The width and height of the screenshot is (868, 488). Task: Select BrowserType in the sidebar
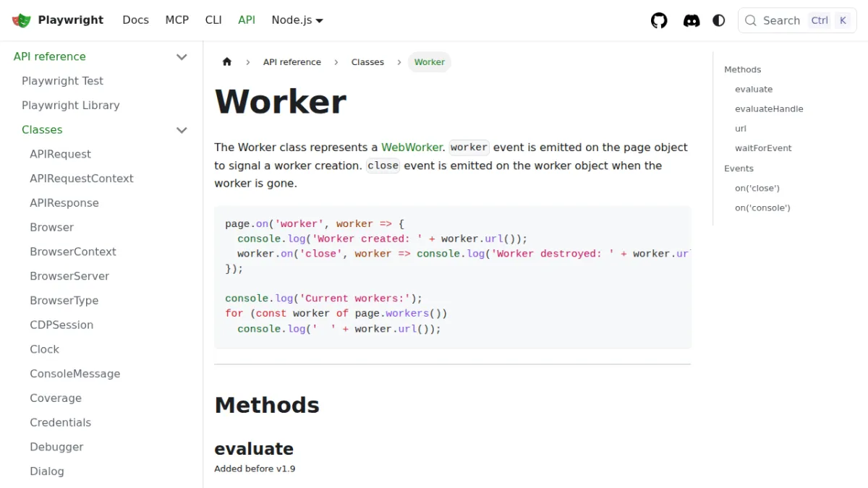pyautogui.click(x=64, y=300)
